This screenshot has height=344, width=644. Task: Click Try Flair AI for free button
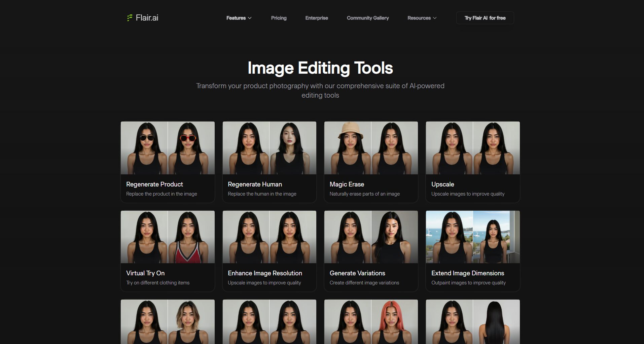pos(485,18)
